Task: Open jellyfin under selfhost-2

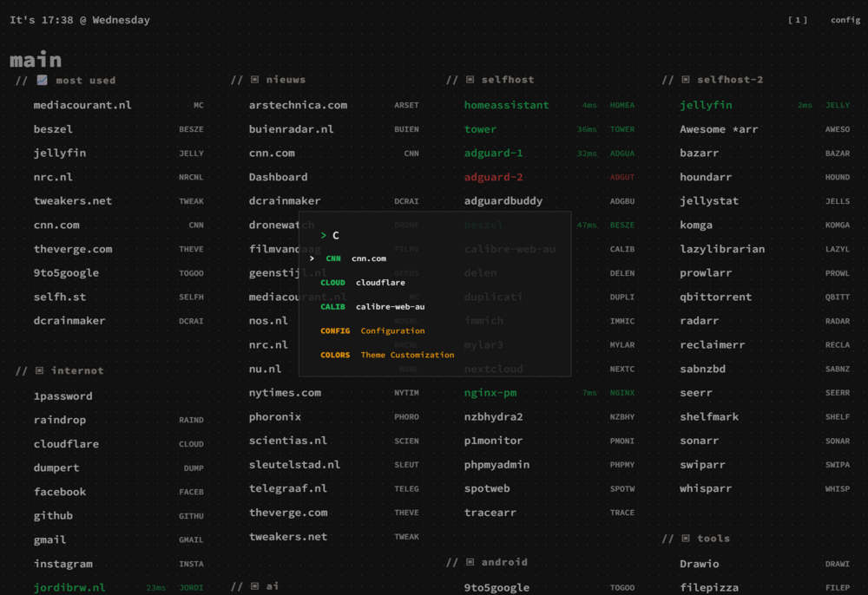Action: [706, 105]
